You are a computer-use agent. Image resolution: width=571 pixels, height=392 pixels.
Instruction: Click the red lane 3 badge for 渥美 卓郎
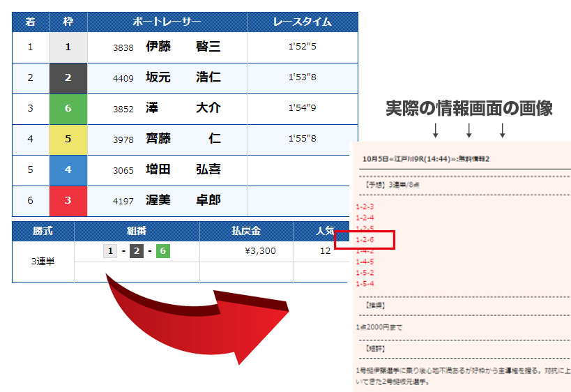coord(68,200)
